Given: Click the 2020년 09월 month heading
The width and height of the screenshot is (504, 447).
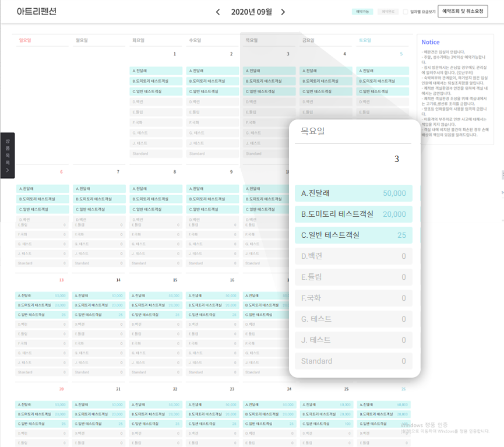Looking at the screenshot, I should (251, 12).
